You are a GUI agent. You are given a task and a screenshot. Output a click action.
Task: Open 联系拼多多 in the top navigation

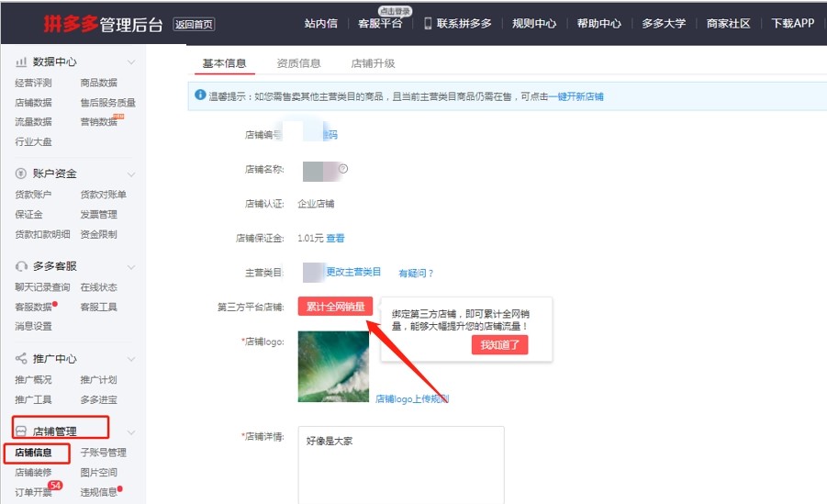coord(464,24)
